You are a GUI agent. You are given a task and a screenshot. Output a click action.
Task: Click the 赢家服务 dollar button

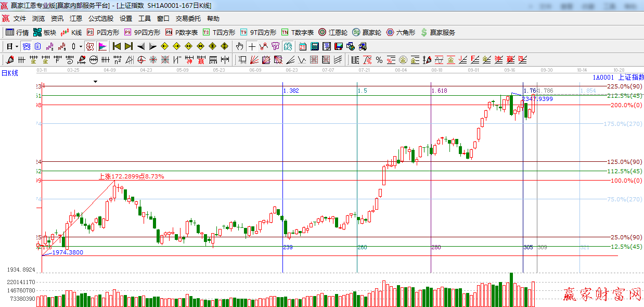click(x=437, y=32)
